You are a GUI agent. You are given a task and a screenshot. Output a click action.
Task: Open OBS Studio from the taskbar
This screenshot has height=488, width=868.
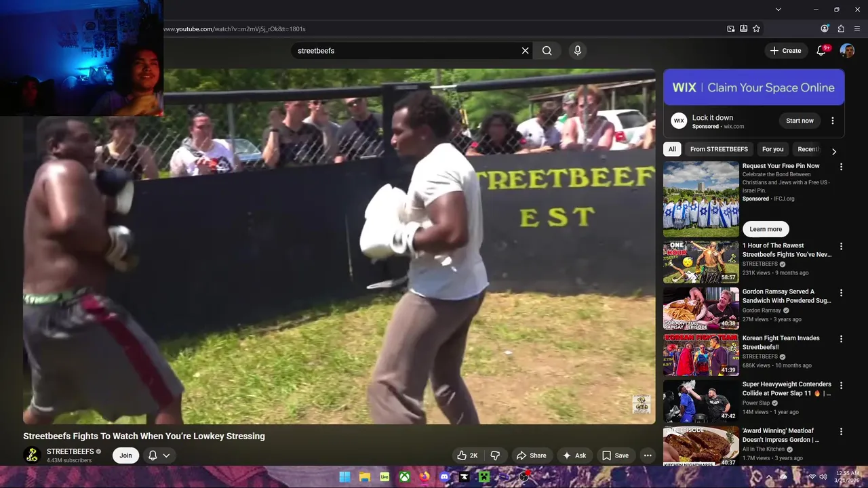pyautogui.click(x=524, y=477)
